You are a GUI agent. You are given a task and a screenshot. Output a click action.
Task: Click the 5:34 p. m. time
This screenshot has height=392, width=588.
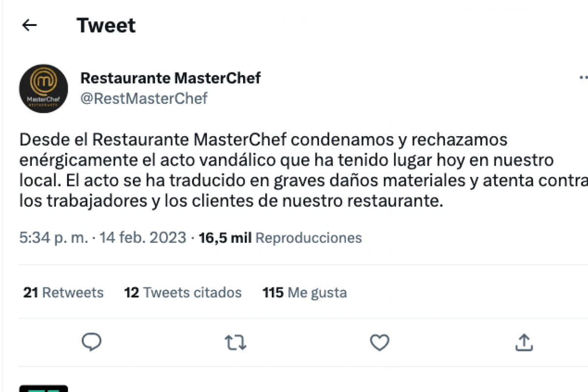point(54,238)
